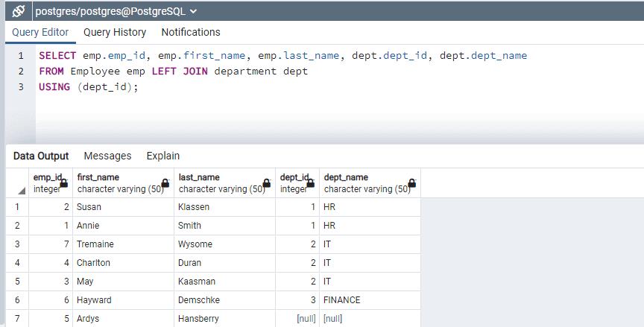Click the lock icon on emp_id column
The image size is (644, 327).
coord(63,183)
